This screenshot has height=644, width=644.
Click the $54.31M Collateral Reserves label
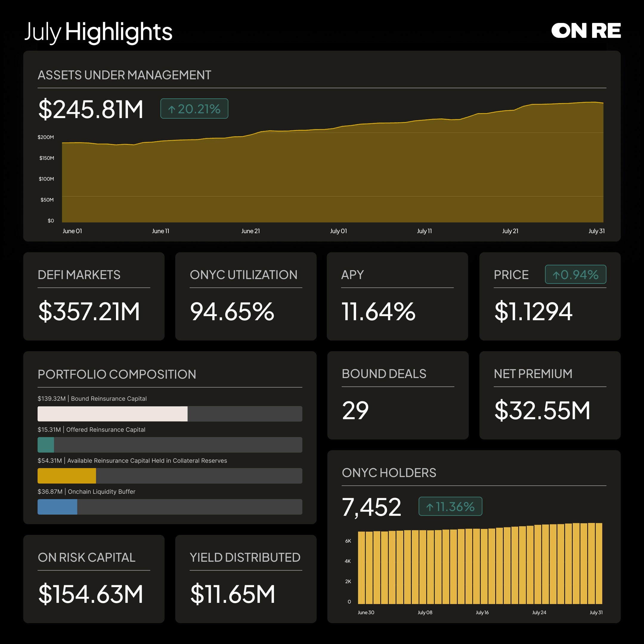pos(132,461)
